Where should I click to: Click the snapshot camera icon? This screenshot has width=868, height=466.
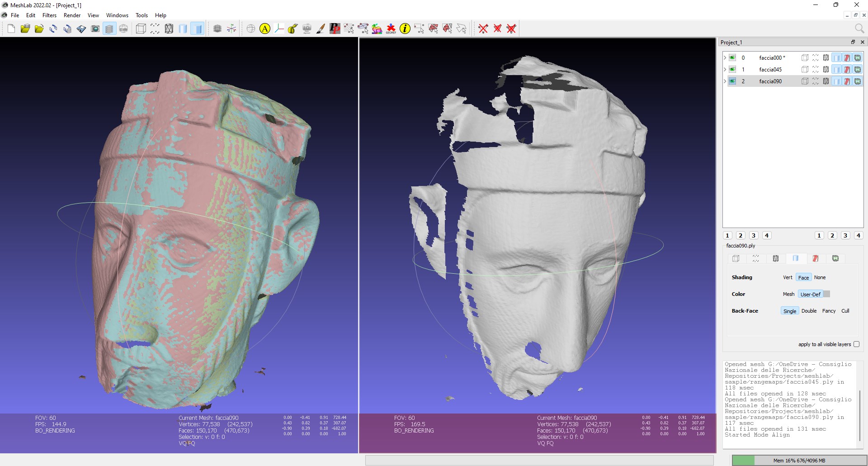tap(95, 29)
